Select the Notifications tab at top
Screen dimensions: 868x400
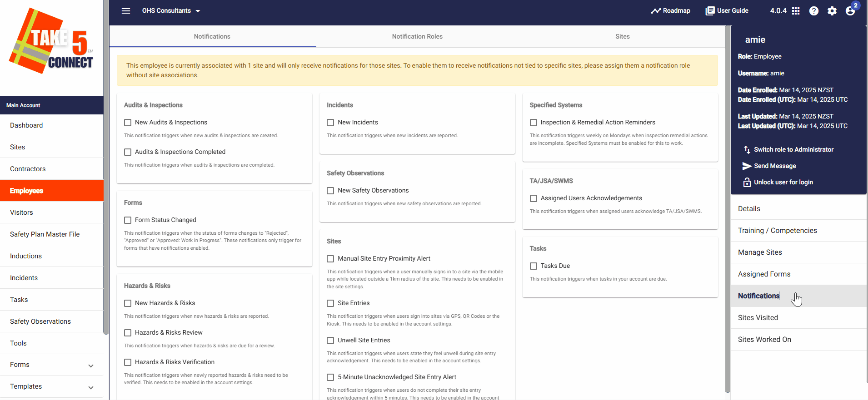point(212,36)
